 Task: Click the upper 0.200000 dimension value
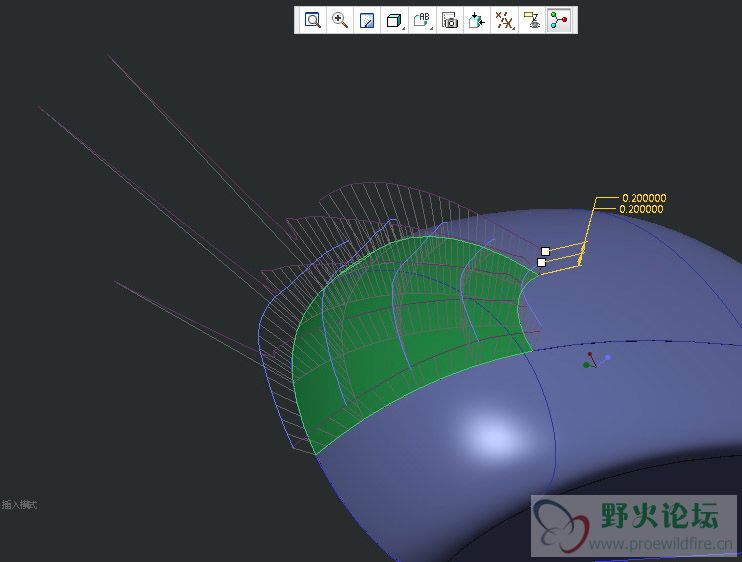pyautogui.click(x=644, y=198)
